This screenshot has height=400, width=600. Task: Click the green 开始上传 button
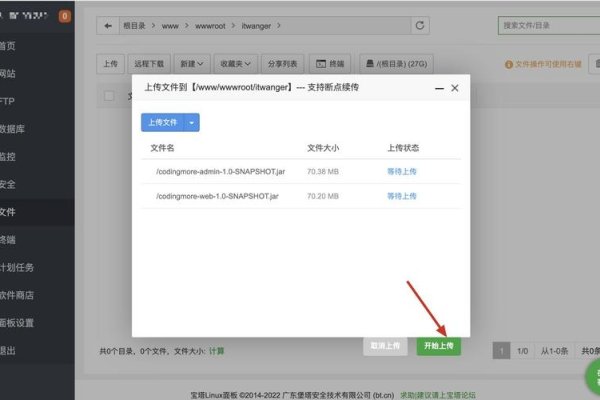(x=439, y=346)
